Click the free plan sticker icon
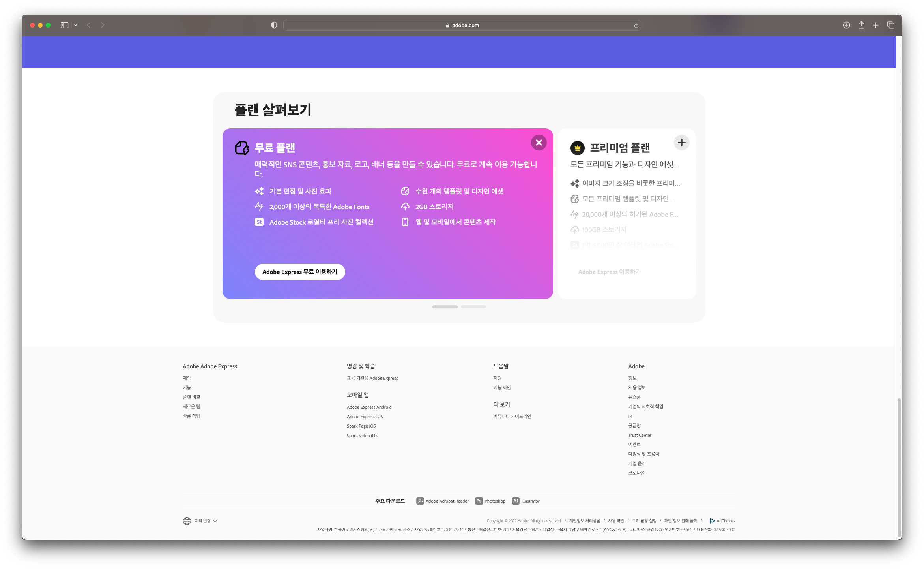This screenshot has height=569, width=924. [242, 148]
